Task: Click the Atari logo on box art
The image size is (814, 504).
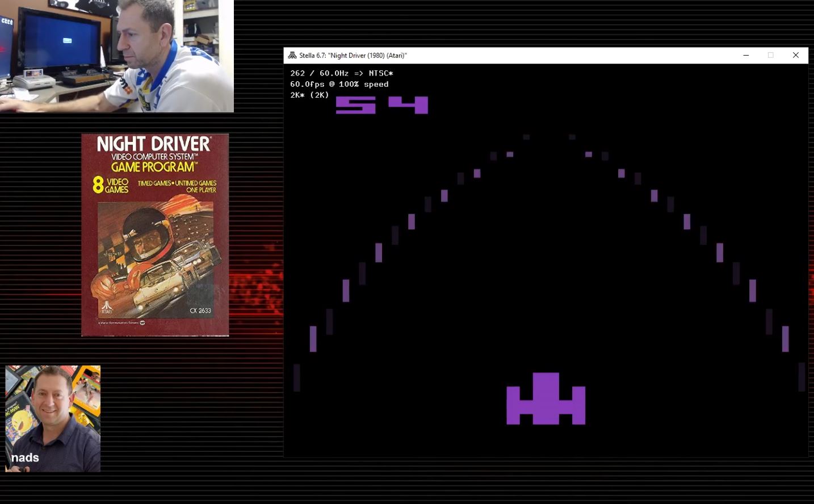Action: (x=107, y=307)
